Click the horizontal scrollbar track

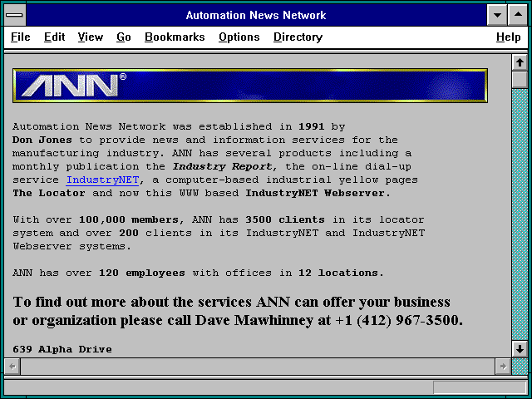click(x=258, y=367)
